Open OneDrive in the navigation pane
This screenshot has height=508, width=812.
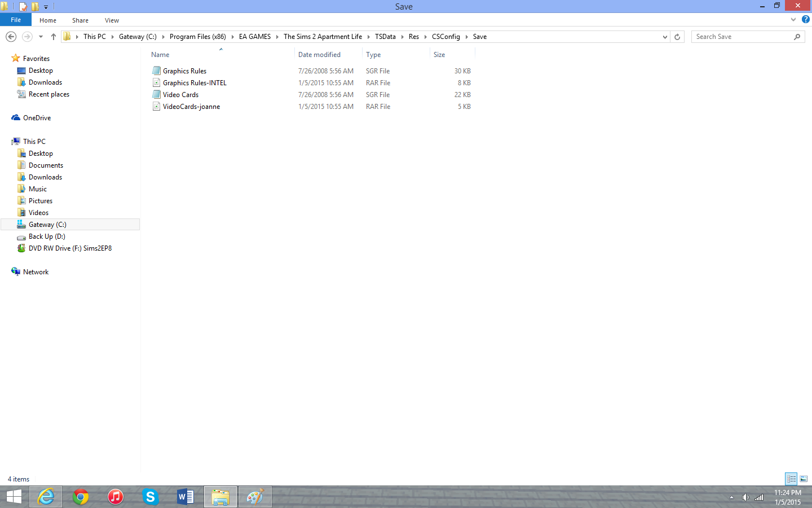click(x=37, y=118)
